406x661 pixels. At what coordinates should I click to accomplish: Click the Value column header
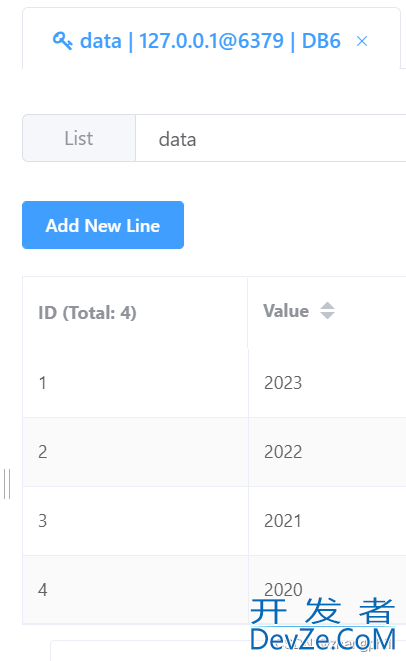286,311
